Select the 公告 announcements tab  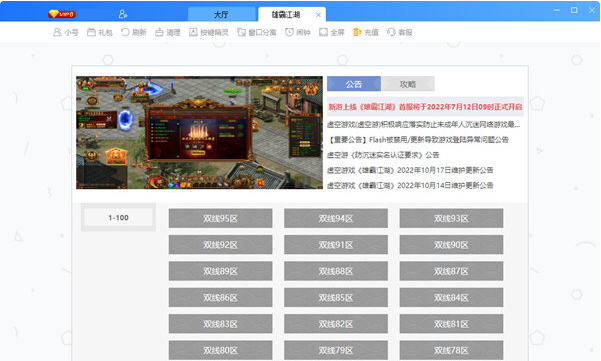click(354, 84)
